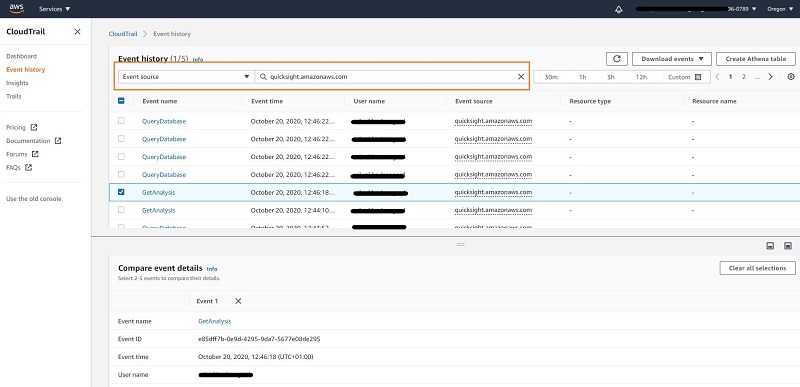This screenshot has width=800, height=387.
Task: Go to previous page of events
Action: pyautogui.click(x=717, y=76)
